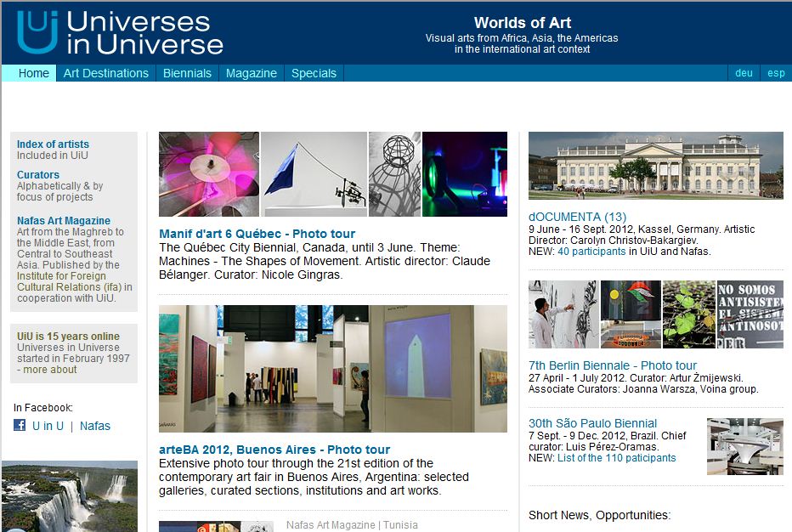
Task: Click the Nafas Art Magazine | Tunisia caption
Action: (352, 525)
